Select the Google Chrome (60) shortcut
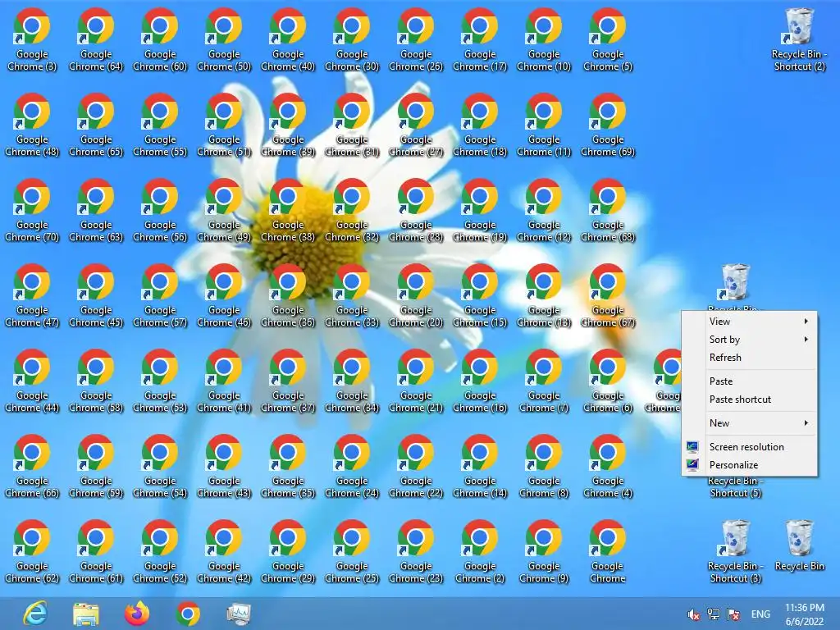 [x=160, y=40]
